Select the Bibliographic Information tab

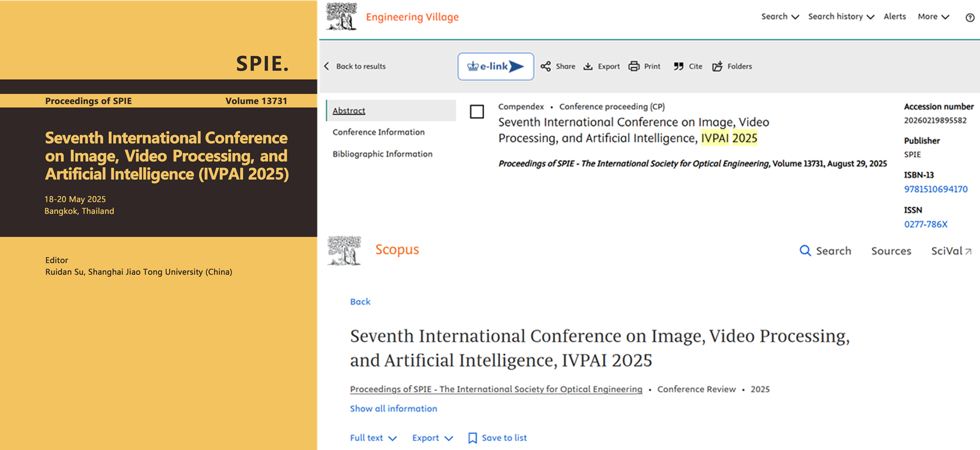382,154
